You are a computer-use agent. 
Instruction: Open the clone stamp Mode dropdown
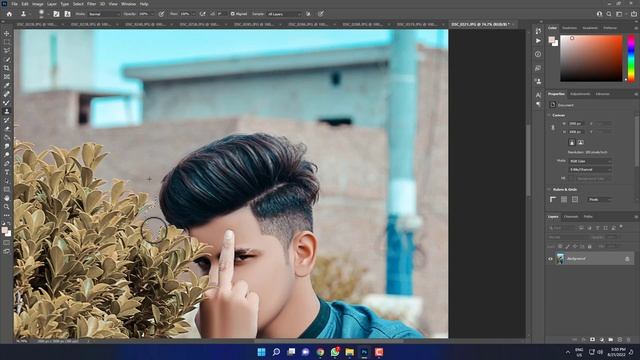[104, 14]
